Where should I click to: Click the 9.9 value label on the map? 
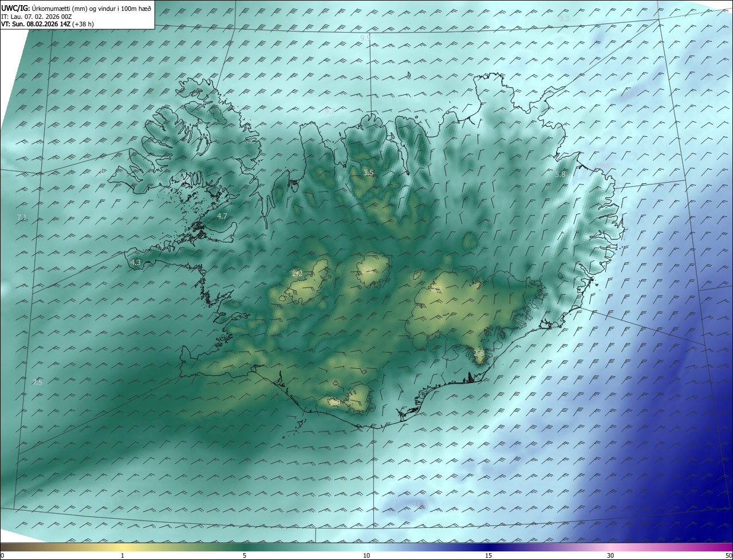point(365,38)
